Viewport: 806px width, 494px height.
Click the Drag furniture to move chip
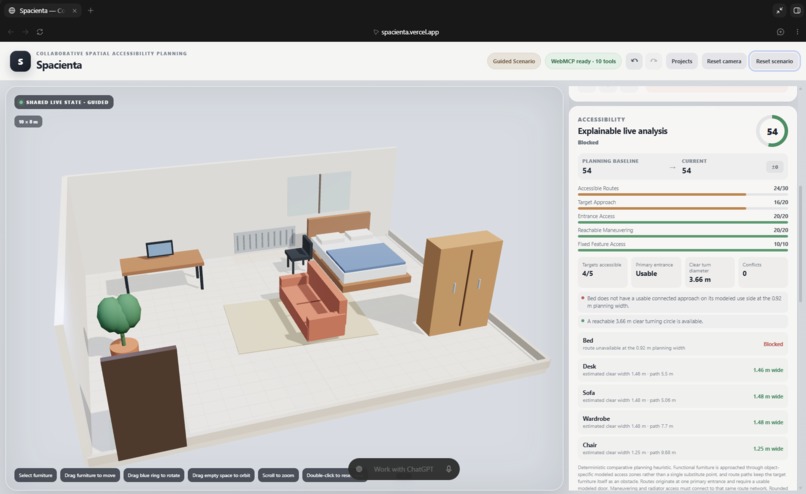[90, 475]
